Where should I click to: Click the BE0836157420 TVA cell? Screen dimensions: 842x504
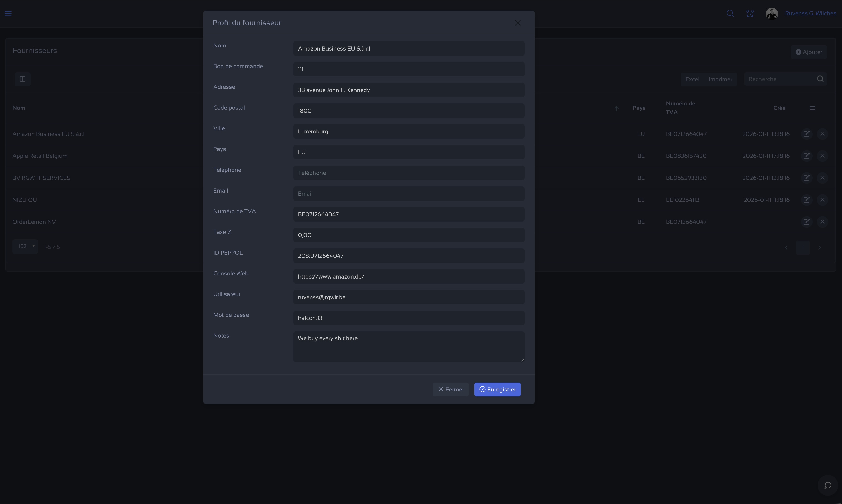[x=686, y=156]
